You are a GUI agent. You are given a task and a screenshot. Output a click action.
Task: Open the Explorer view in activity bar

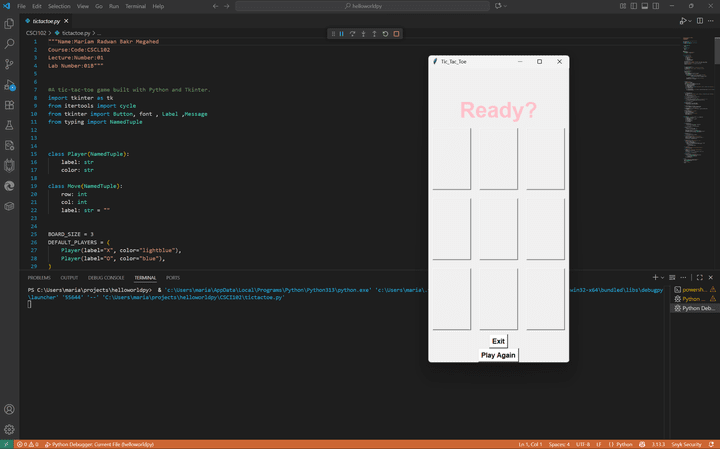coord(9,24)
